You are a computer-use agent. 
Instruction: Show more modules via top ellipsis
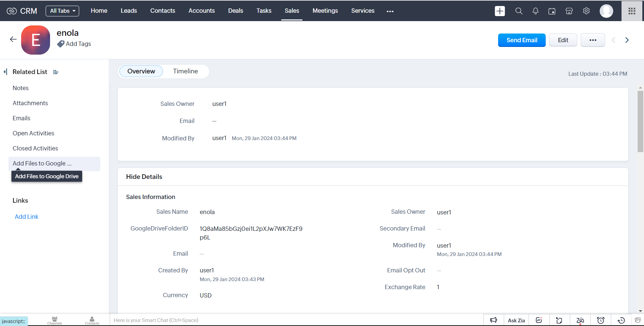pyautogui.click(x=390, y=11)
